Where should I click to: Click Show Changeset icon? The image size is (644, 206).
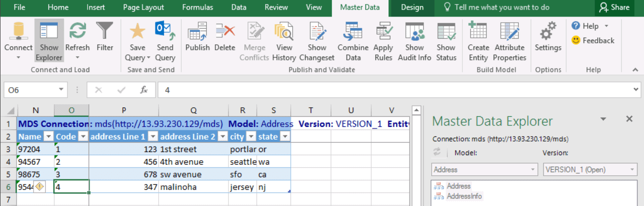[x=317, y=31]
